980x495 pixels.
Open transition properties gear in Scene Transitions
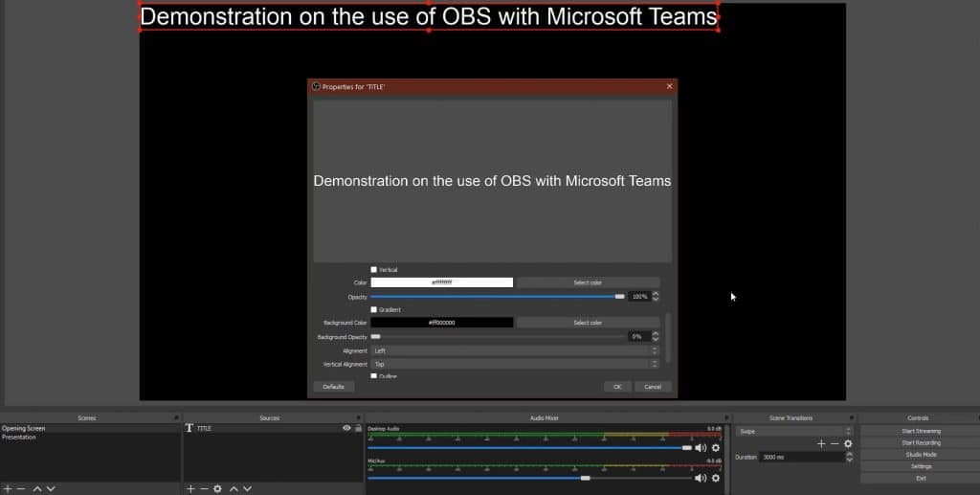pos(848,443)
